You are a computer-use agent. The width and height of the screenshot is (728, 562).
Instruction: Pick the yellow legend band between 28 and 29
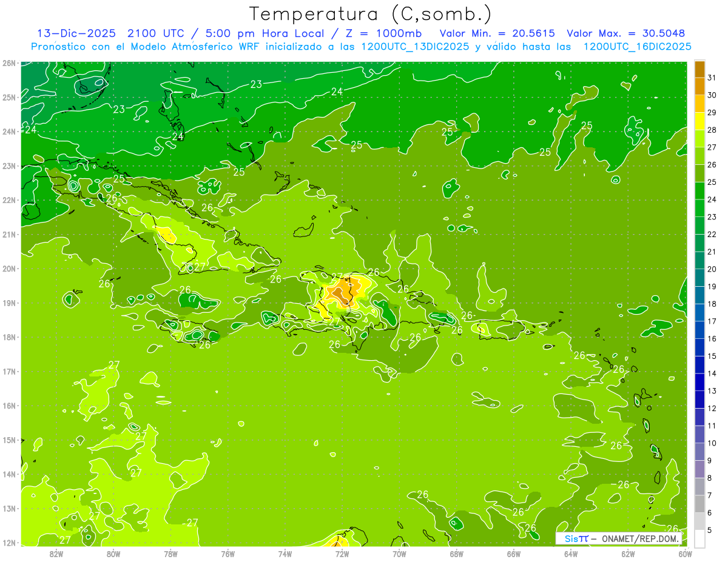[x=699, y=121]
